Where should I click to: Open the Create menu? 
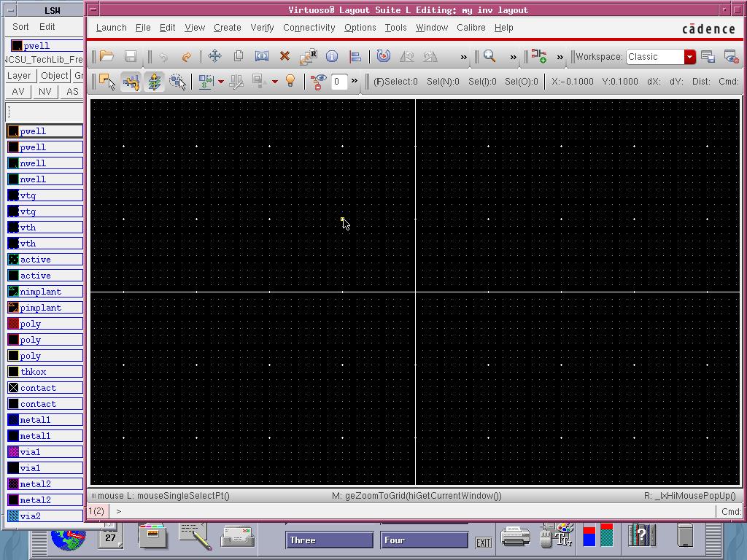[x=228, y=28]
